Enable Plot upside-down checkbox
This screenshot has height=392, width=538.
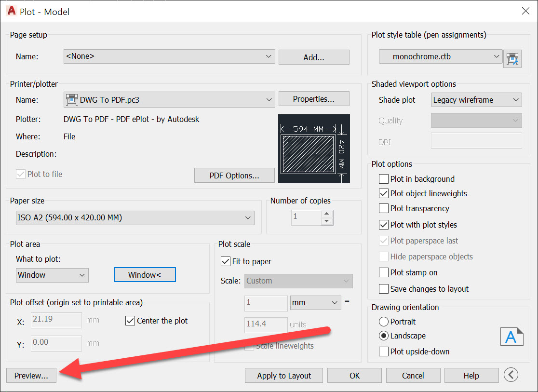(x=384, y=351)
